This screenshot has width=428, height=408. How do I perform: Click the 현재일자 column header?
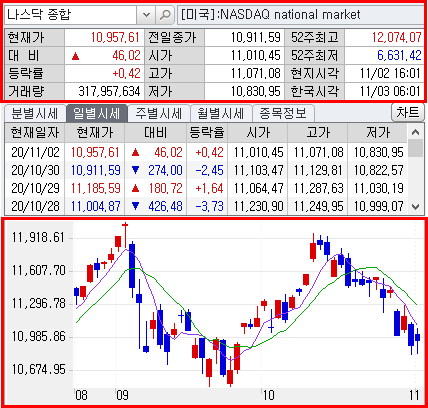pos(35,133)
